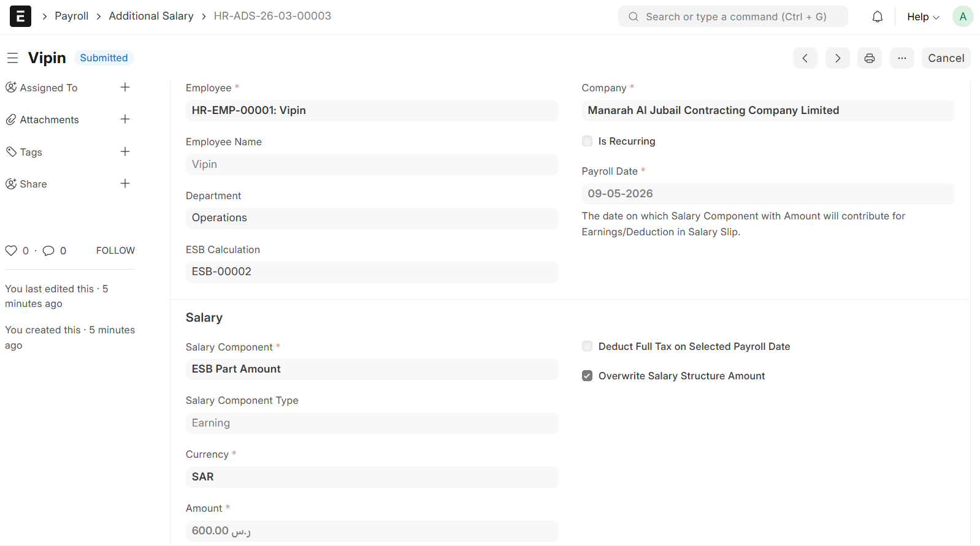980x546 pixels.
Task: Open the three-dots more actions menu
Action: (902, 58)
